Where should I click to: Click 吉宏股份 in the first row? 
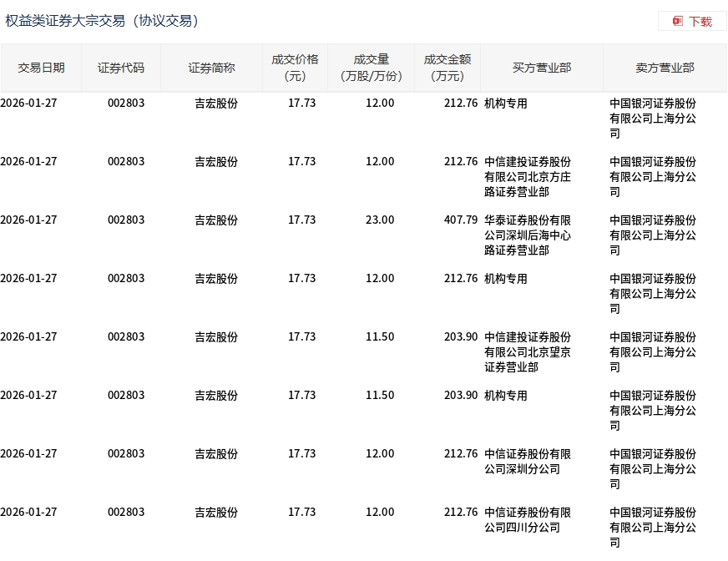[216, 103]
